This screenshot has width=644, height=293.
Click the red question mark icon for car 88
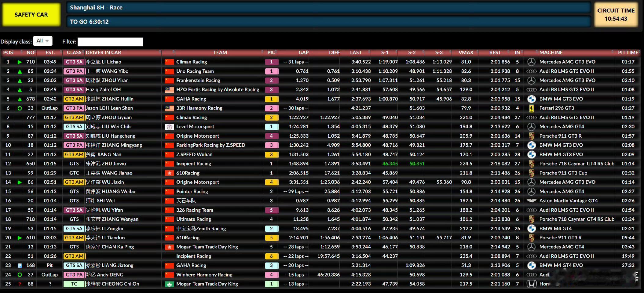20,284
